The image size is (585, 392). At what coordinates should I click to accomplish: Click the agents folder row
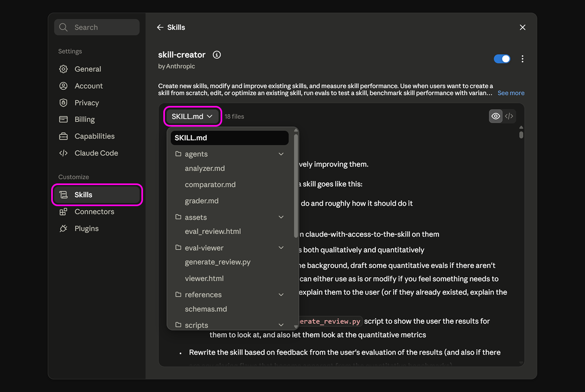(230, 154)
